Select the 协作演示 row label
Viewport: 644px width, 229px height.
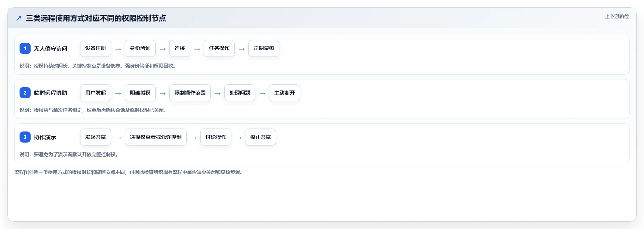click(x=45, y=137)
